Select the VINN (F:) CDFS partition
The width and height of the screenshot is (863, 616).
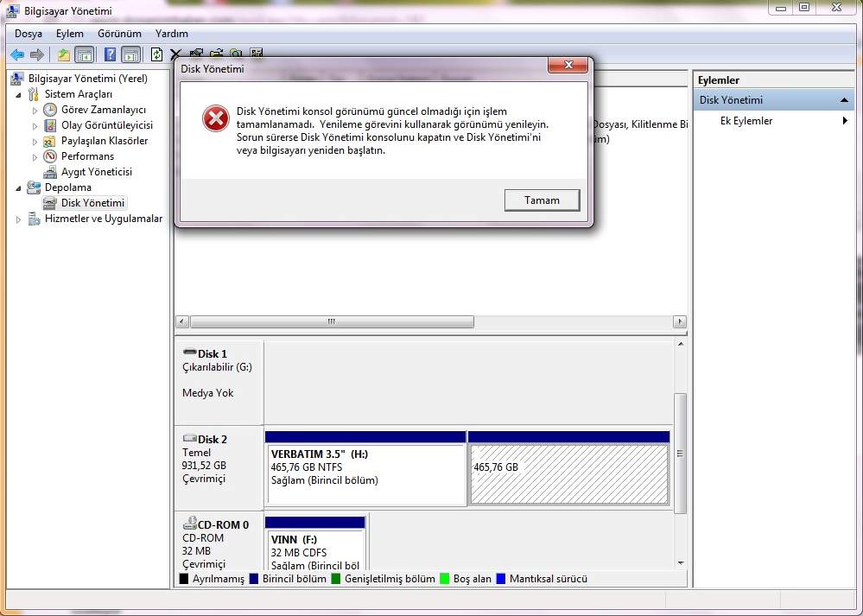(x=315, y=543)
